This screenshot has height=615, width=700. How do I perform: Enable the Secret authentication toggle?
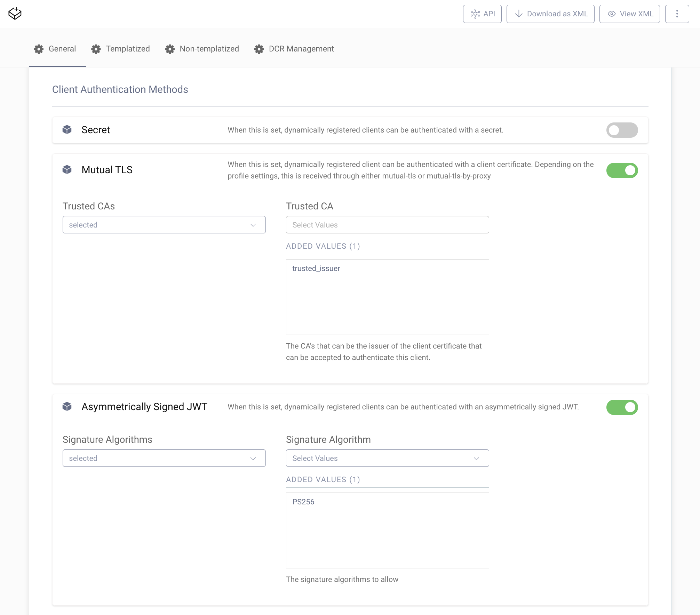(622, 130)
